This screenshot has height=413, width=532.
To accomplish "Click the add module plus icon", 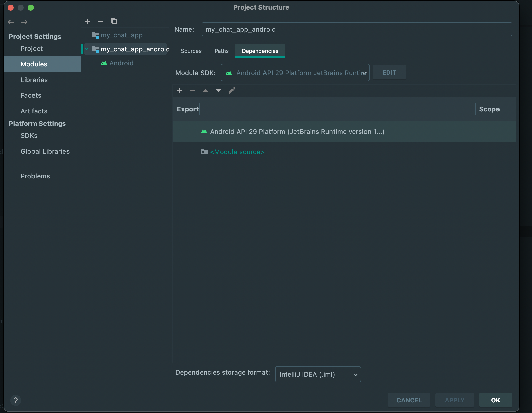I will (x=88, y=21).
